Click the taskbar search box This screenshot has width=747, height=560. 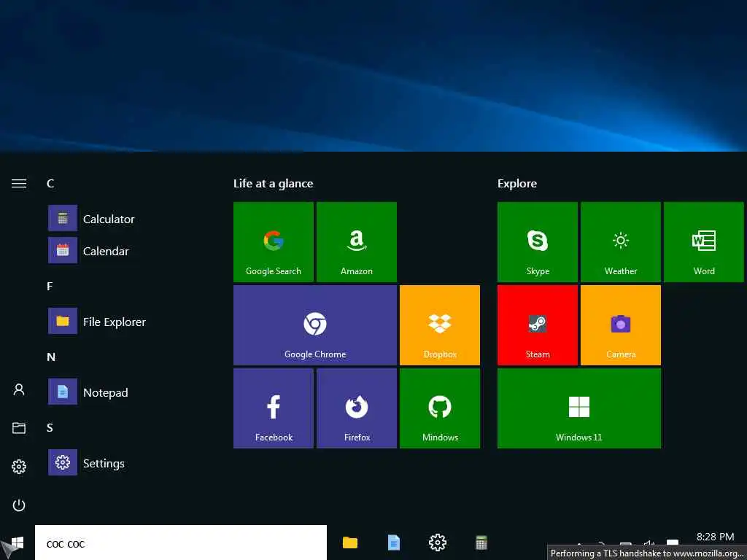(181, 542)
